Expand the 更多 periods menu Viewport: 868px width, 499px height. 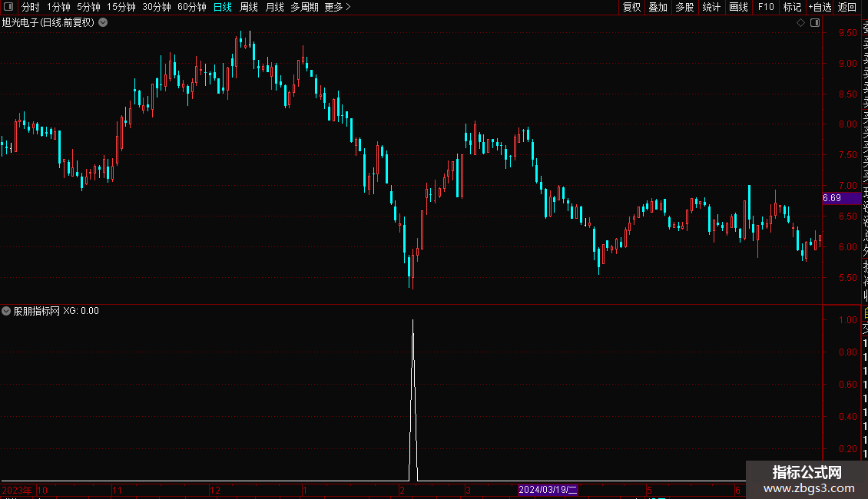pyautogui.click(x=338, y=7)
